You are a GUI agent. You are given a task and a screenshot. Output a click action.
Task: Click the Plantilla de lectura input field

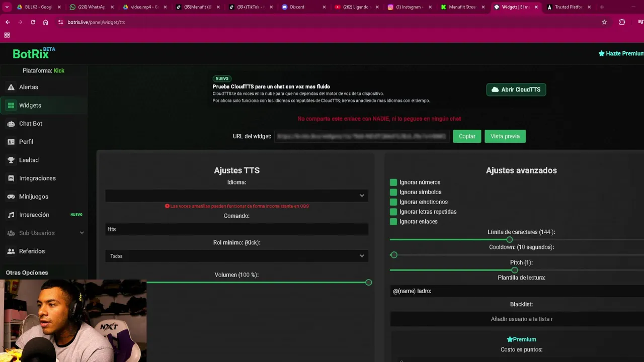[517, 291]
